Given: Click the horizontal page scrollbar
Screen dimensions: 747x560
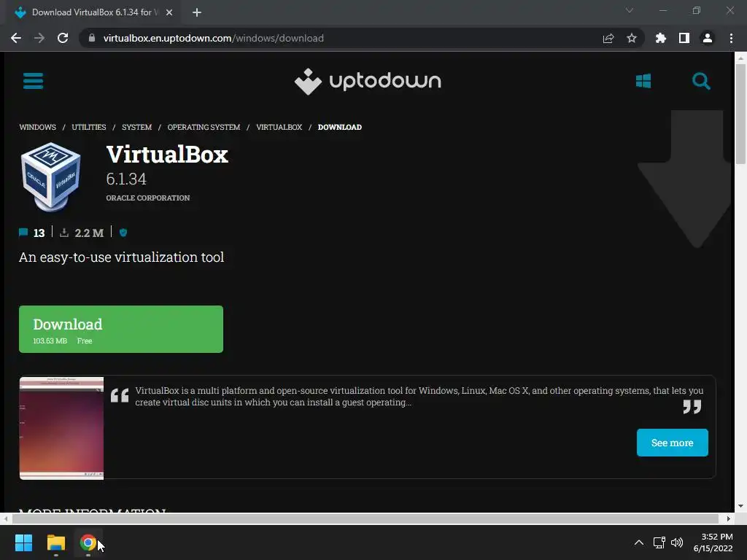Looking at the screenshot, I should (364, 518).
